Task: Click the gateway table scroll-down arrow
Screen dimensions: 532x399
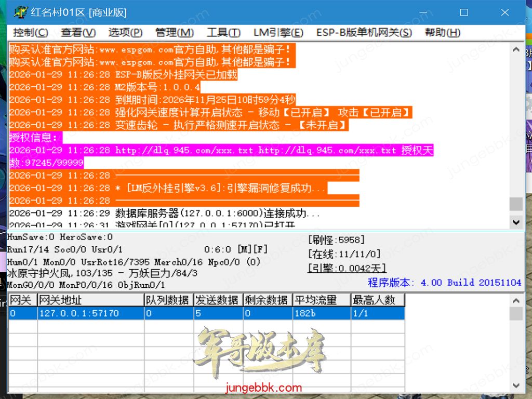Action: pyautogui.click(x=516, y=385)
